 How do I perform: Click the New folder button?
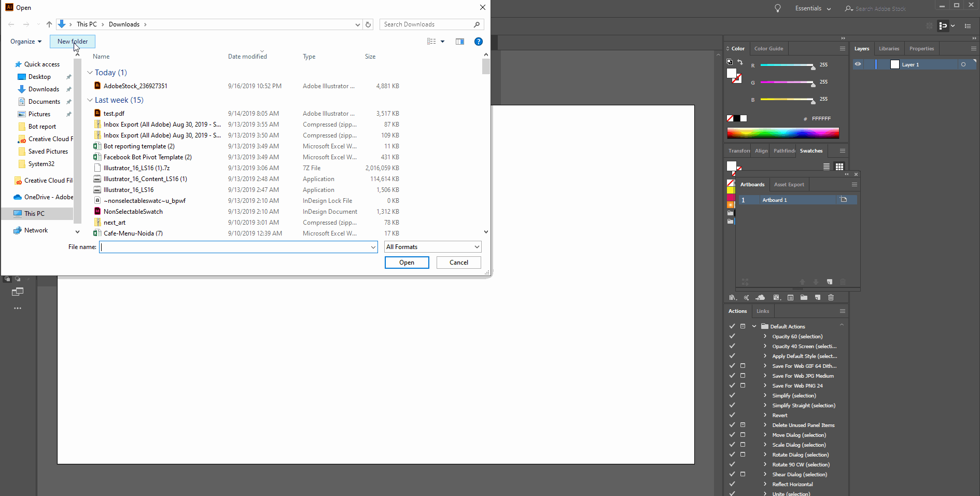pyautogui.click(x=73, y=42)
